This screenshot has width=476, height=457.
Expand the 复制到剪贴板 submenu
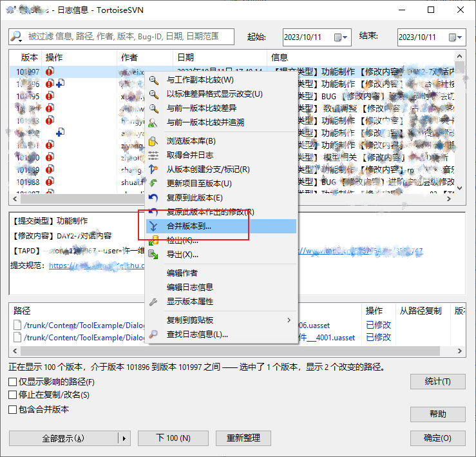(x=289, y=320)
